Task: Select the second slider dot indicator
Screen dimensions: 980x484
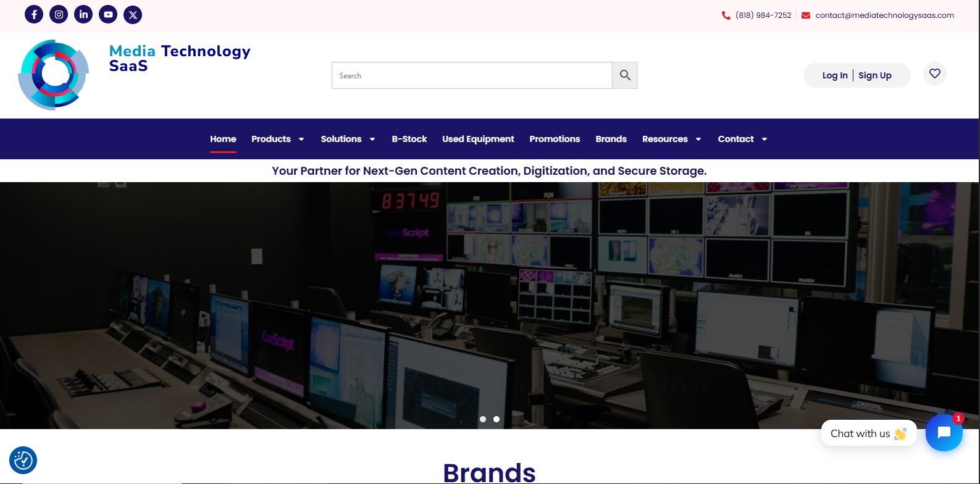Action: (x=496, y=419)
